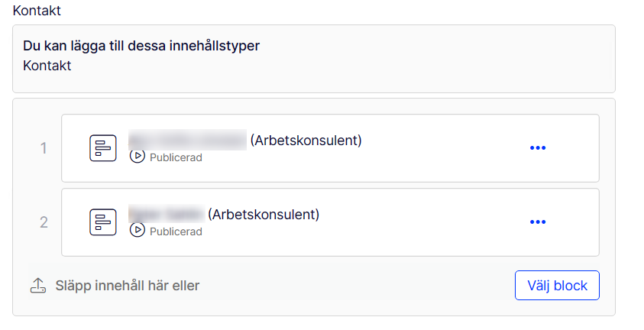Screen dimensions: 644x330
Task: Open the three-dot menu for row 2
Action: 538,222
